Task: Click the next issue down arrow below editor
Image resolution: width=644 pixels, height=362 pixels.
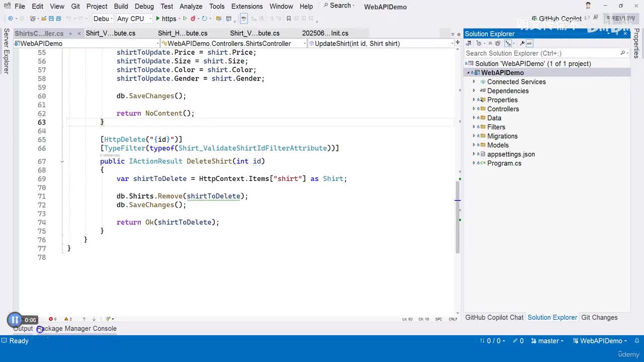Action: pyautogui.click(x=94, y=319)
